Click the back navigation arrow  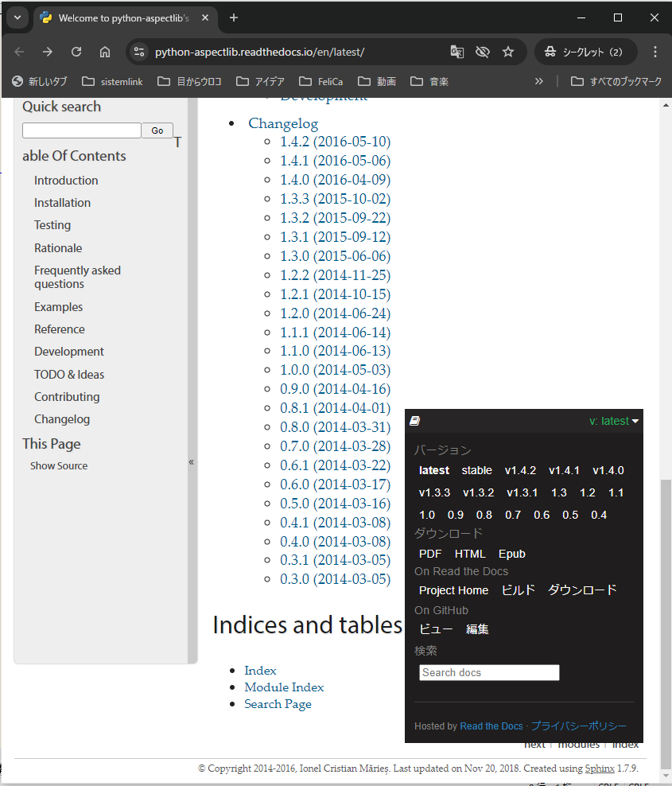point(18,51)
